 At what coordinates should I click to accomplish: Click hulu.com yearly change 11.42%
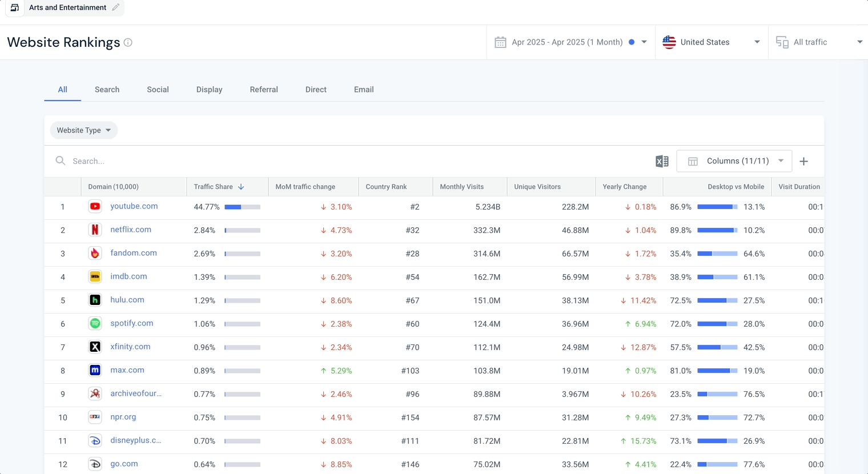pyautogui.click(x=638, y=300)
